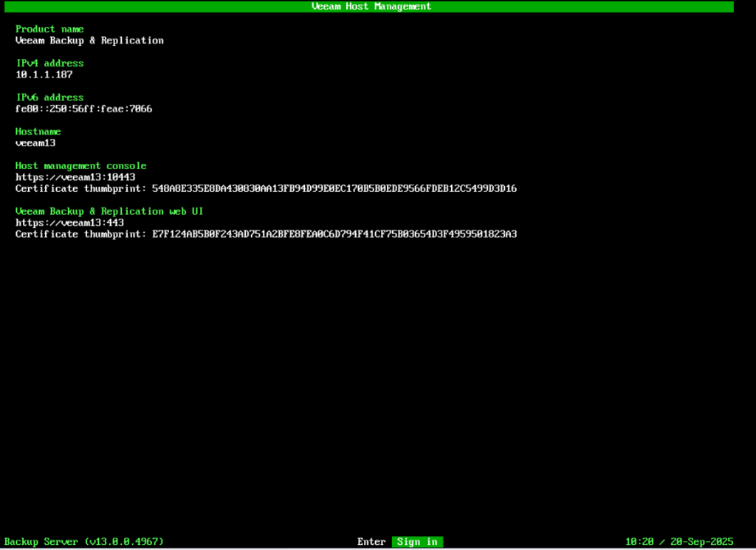
Task: Select the Veeam Backup & Replication web UI heading
Action: pos(109,211)
